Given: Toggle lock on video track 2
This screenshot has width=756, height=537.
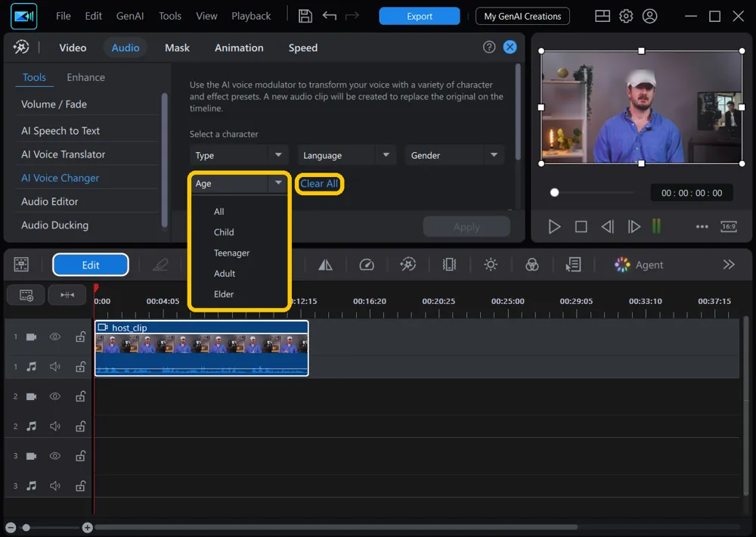Looking at the screenshot, I should point(81,396).
